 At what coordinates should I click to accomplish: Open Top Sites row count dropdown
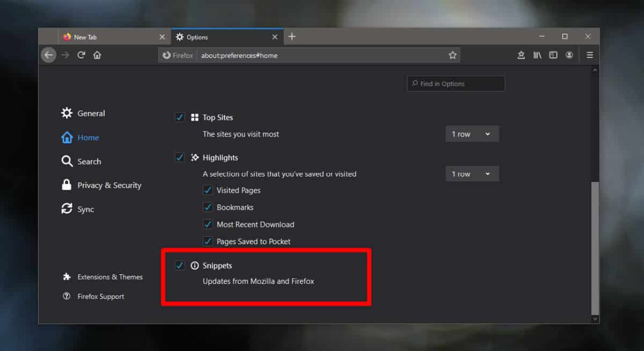tap(472, 134)
